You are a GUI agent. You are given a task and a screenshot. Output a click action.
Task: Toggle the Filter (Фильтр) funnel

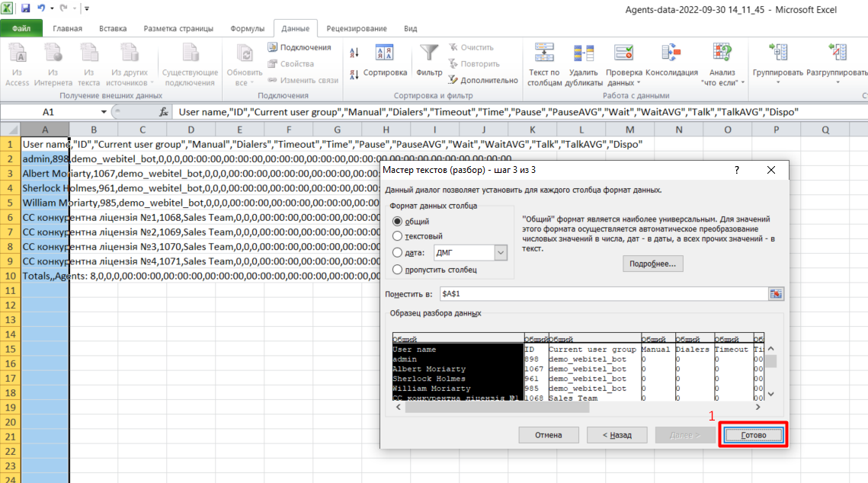[x=429, y=61]
